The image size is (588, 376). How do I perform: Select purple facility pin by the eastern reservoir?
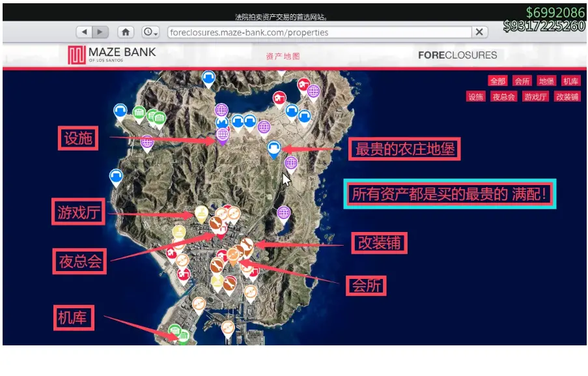coord(284,214)
